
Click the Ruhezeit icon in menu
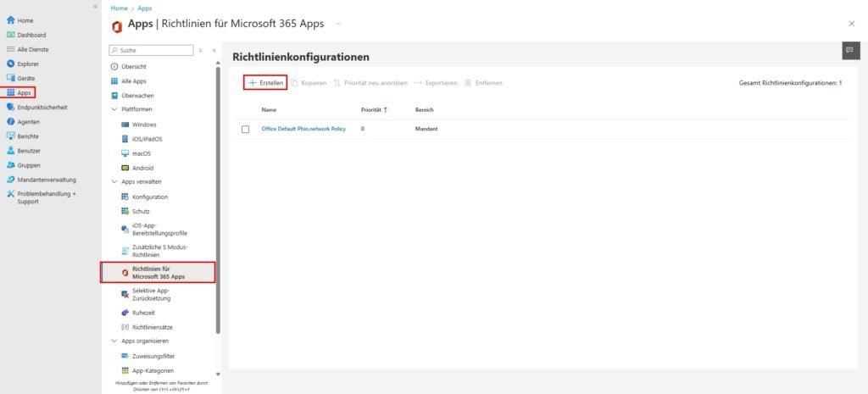click(x=125, y=313)
